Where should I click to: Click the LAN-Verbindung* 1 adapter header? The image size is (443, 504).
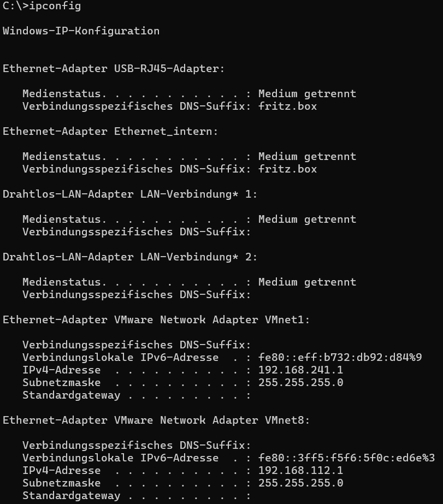pos(130,194)
